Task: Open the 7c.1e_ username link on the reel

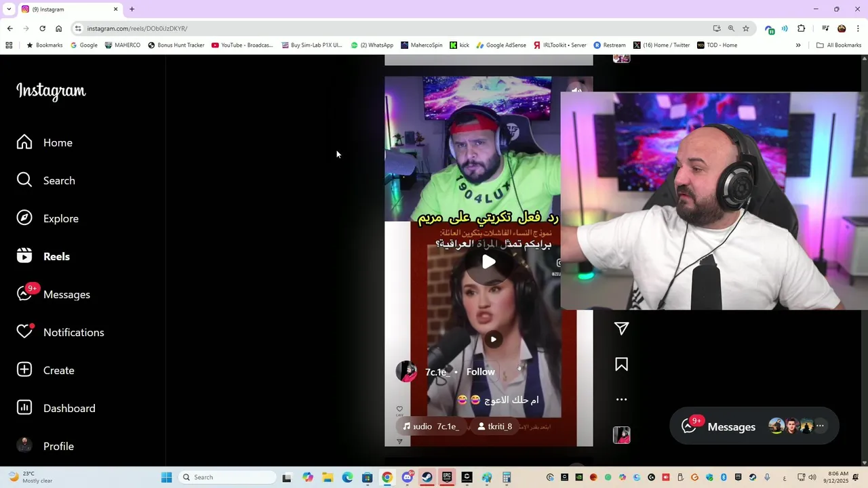Action: (x=437, y=372)
